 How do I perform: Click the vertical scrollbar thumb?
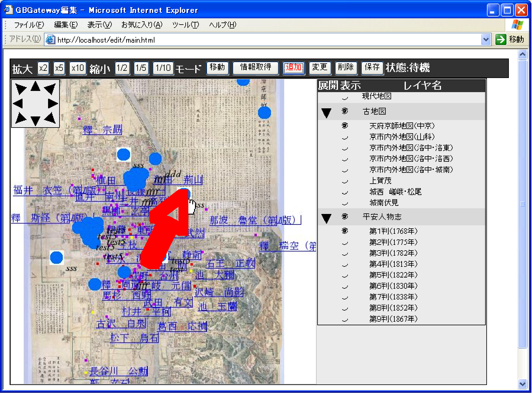523,204
